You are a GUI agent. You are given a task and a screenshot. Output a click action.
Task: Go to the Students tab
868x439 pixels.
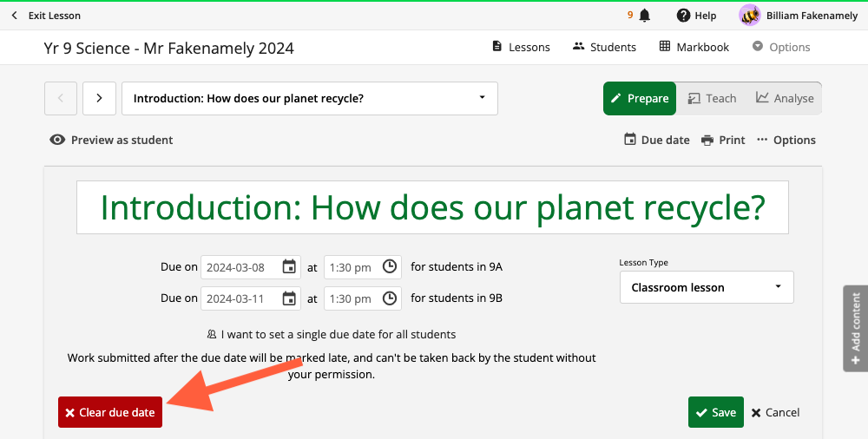point(604,47)
